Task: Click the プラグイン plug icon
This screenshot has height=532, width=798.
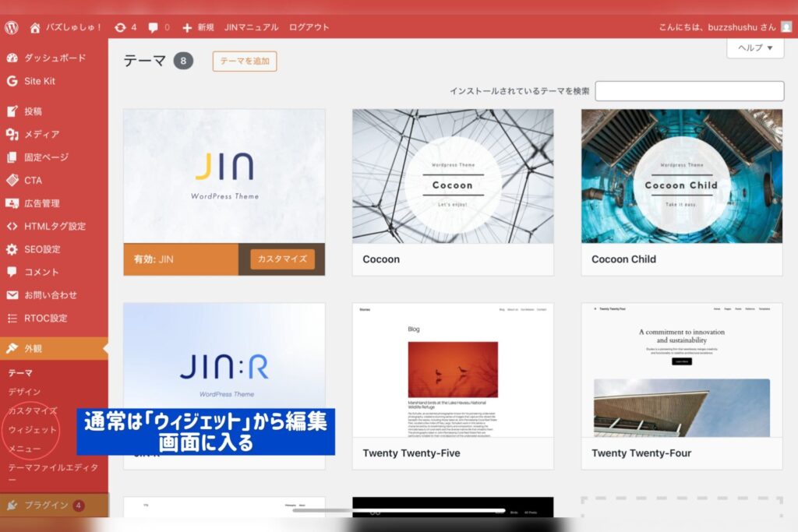Action: [12, 505]
